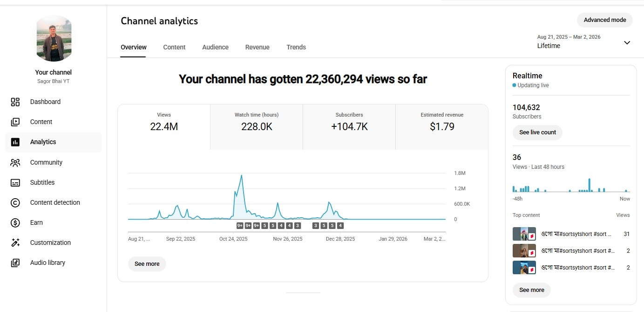
Task: Select the Watch time (hours) metric card
Action: (x=256, y=122)
